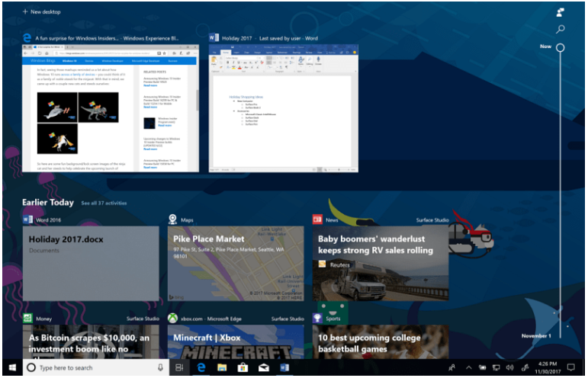Open the Action Center notification icon
This screenshot has height=378, width=588.
coord(571,367)
